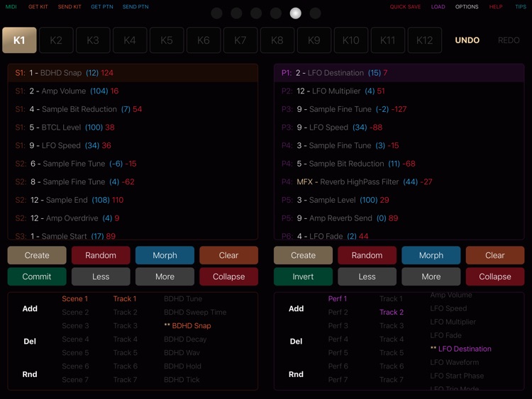Click Del in perf picker
Viewport: 532px width, 399px height.
pos(297,342)
